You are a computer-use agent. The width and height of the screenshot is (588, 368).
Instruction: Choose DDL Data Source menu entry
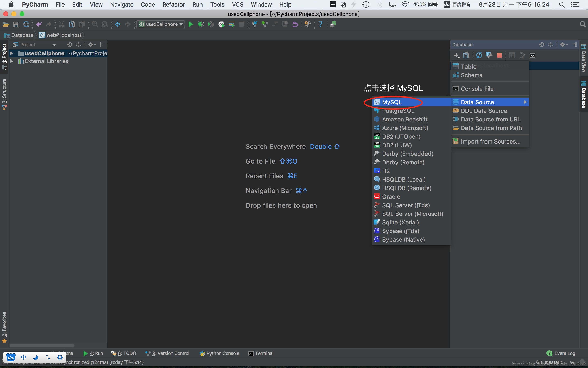(490, 111)
